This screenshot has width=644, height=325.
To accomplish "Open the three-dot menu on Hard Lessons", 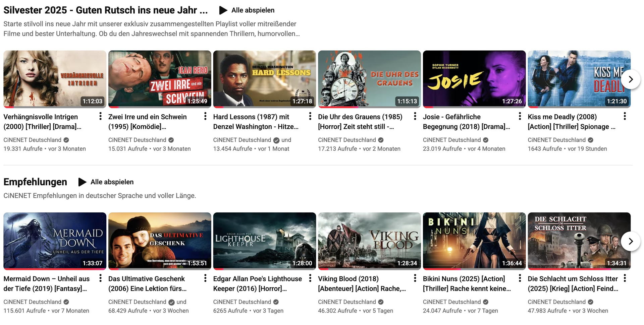I will 310,116.
